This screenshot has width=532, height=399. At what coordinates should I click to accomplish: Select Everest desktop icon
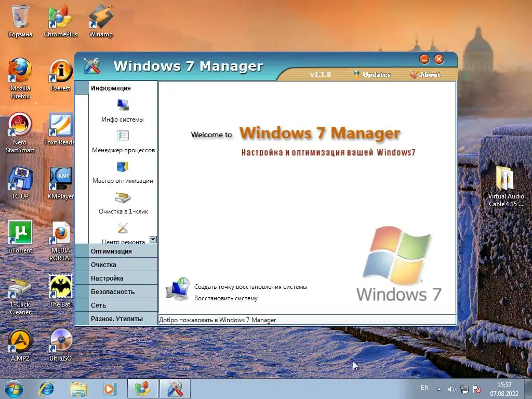60,75
